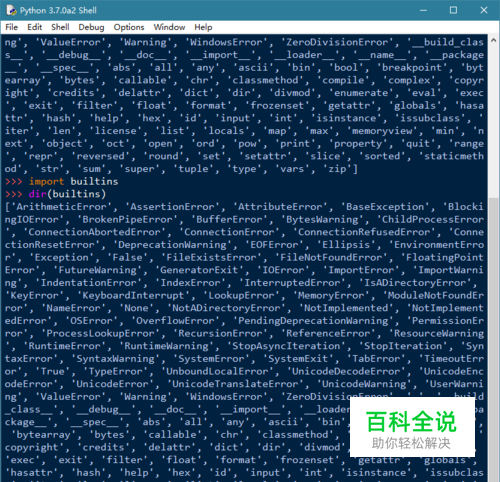Click 'enumerate' in the upper output
Image resolution: width=500 pixels, height=482 pixels.
click(361, 93)
